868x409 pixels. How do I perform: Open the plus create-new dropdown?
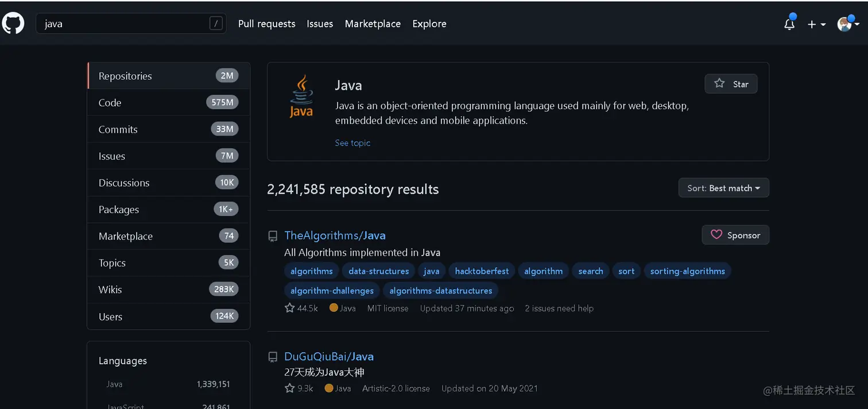(x=816, y=24)
